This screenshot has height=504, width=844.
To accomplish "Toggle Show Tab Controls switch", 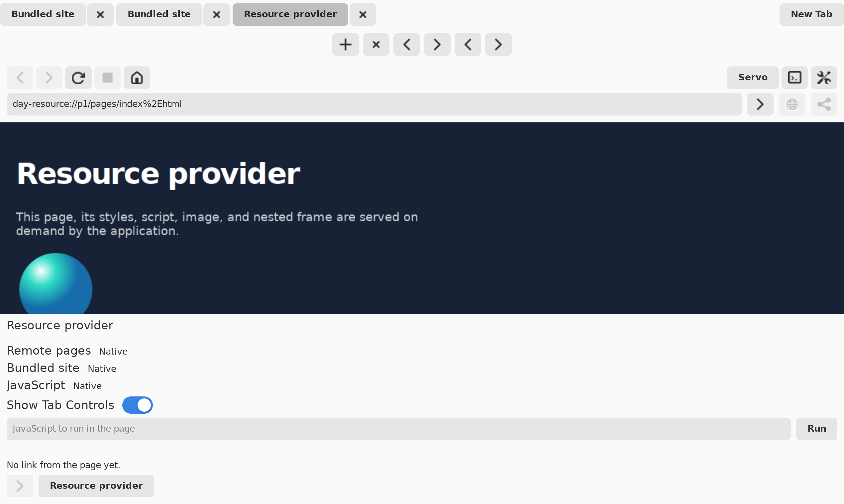I will (x=137, y=405).
